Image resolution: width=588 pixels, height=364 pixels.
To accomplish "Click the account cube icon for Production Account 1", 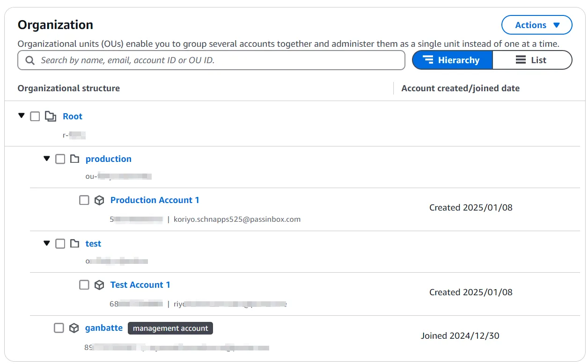I will [x=99, y=200].
